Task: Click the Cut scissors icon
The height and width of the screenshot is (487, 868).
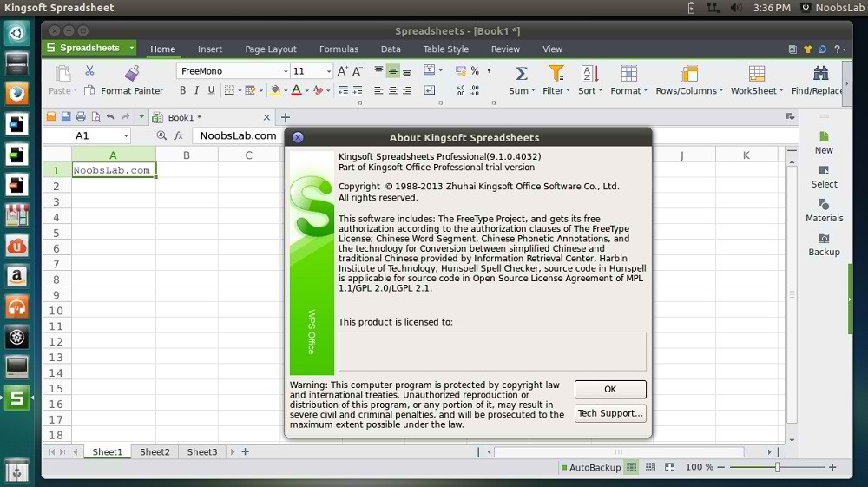Action: pos(89,71)
